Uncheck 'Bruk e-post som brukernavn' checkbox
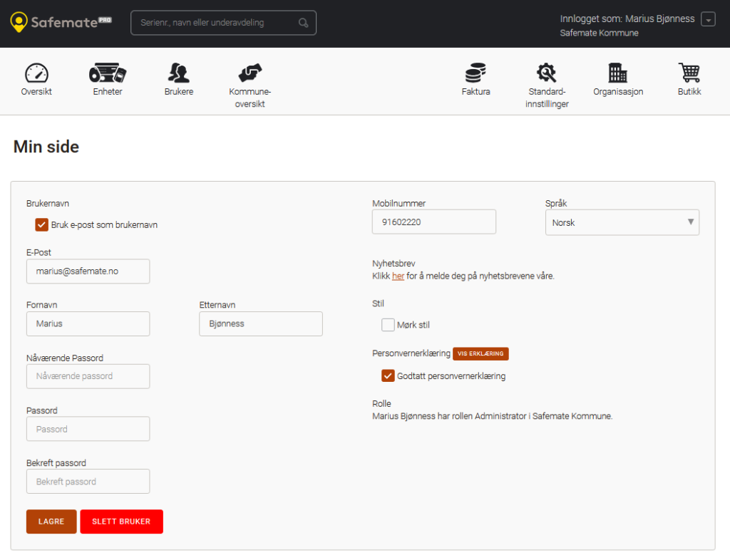Image resolution: width=730 pixels, height=560 pixels. click(x=41, y=225)
